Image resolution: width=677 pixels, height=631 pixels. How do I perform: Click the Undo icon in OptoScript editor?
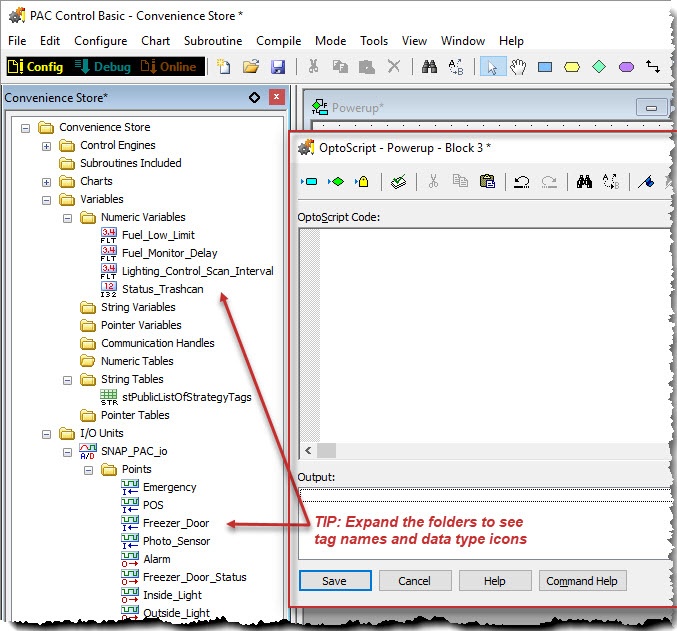[522, 182]
